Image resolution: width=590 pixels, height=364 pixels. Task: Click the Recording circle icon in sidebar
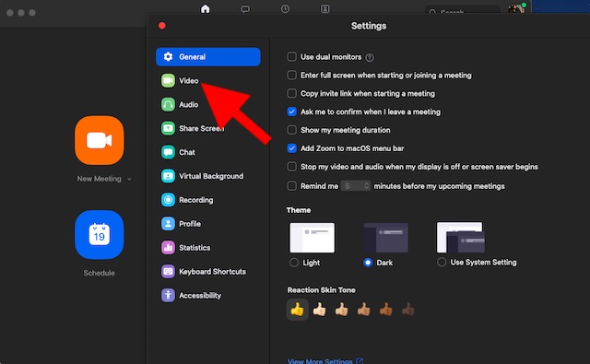(x=168, y=200)
